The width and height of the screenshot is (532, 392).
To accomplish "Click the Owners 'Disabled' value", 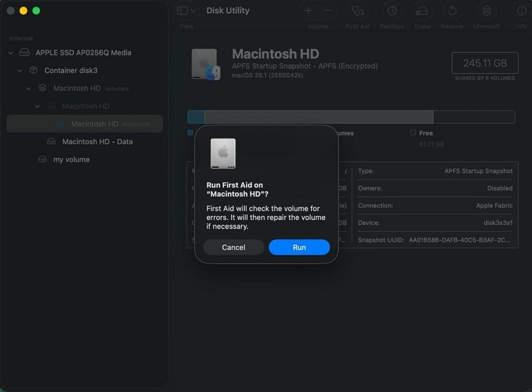I will pos(500,188).
